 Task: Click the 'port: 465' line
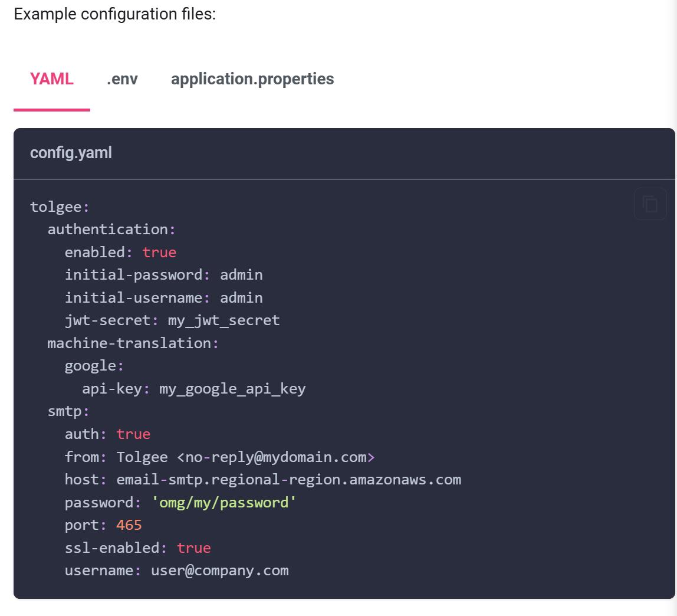pyautogui.click(x=103, y=525)
